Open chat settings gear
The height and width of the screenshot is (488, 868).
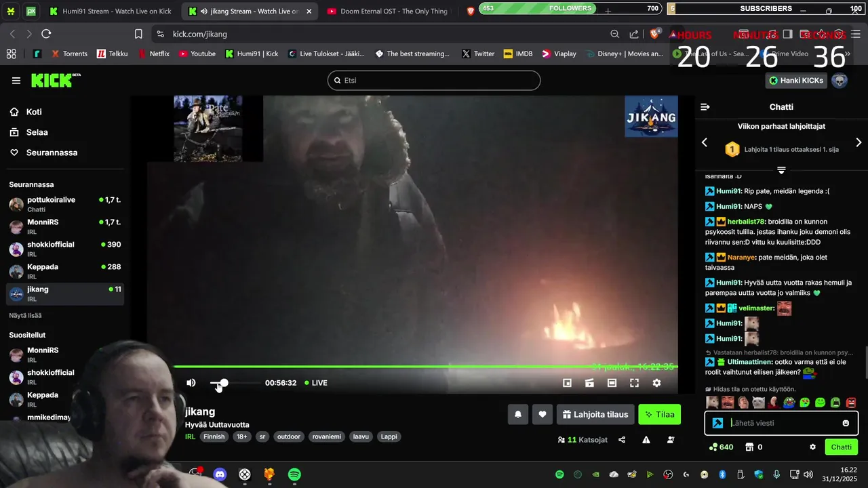pos(812,447)
